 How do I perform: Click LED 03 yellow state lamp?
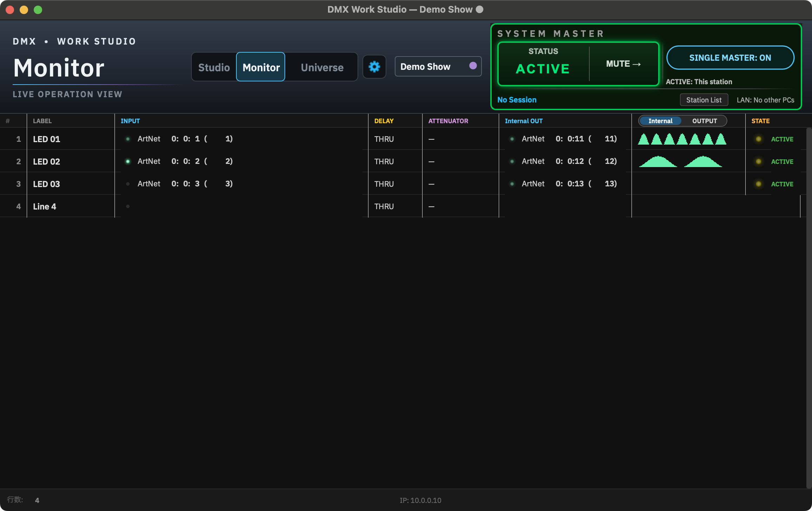point(759,184)
